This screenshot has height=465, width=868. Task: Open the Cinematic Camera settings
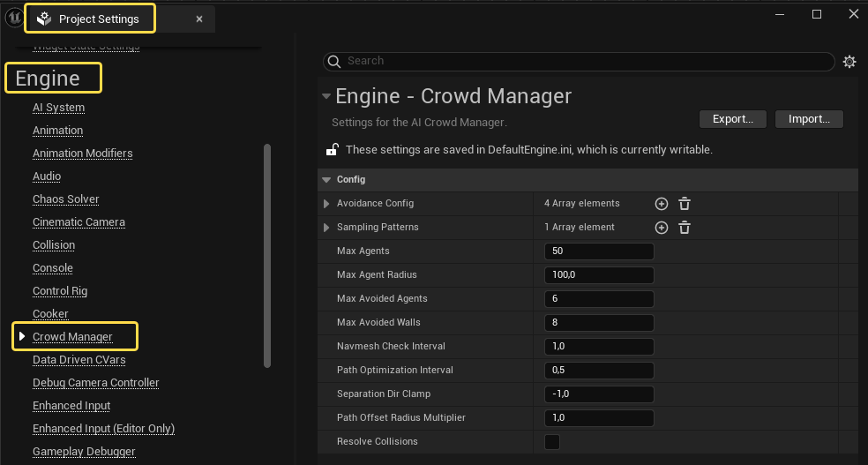[79, 222]
